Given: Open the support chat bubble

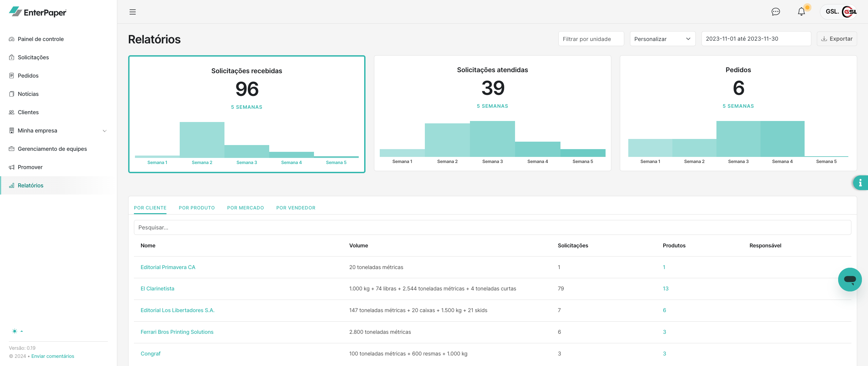Looking at the screenshot, I should click(x=850, y=280).
